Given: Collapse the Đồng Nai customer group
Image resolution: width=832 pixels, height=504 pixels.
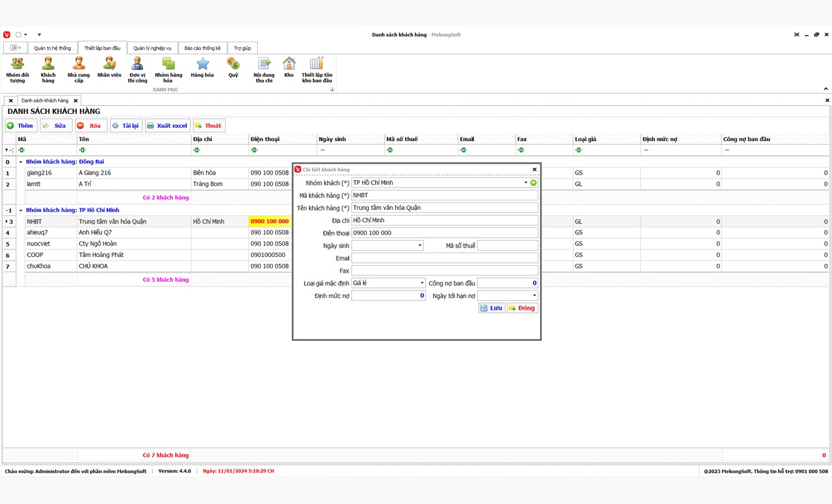Looking at the screenshot, I should (x=20, y=162).
